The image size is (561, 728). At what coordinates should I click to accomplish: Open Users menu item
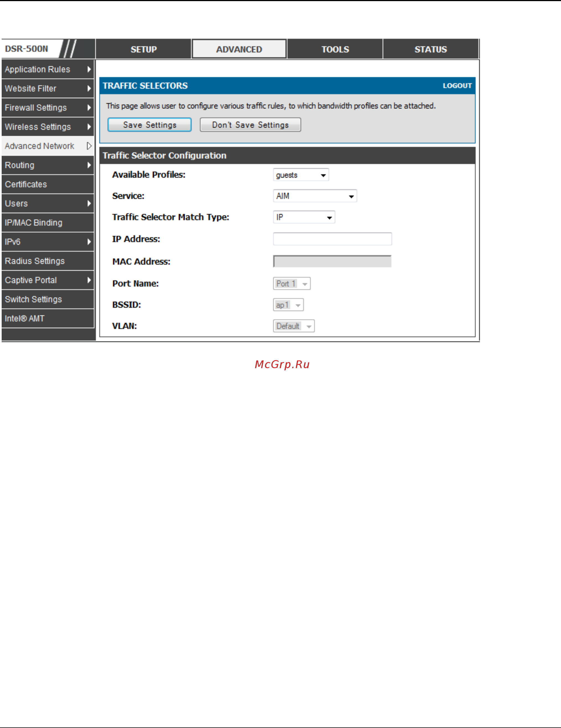pyautogui.click(x=48, y=204)
